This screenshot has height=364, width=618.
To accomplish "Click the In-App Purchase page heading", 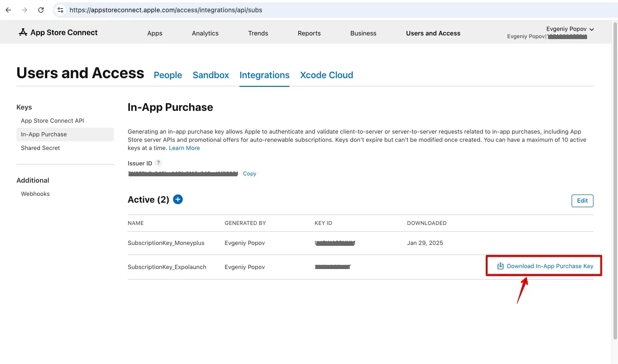I will [170, 107].
